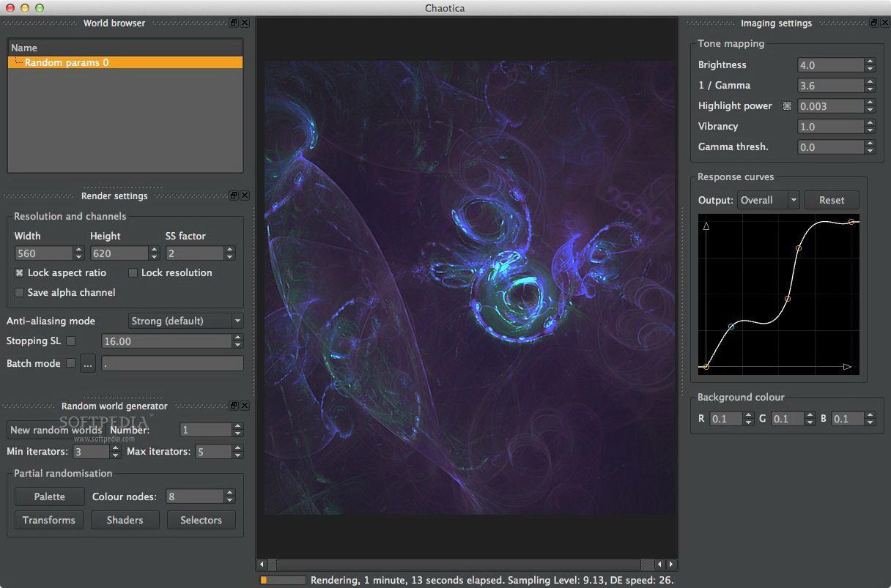891x588 pixels.
Task: Select the blue-highlighted response curve node
Action: (731, 327)
